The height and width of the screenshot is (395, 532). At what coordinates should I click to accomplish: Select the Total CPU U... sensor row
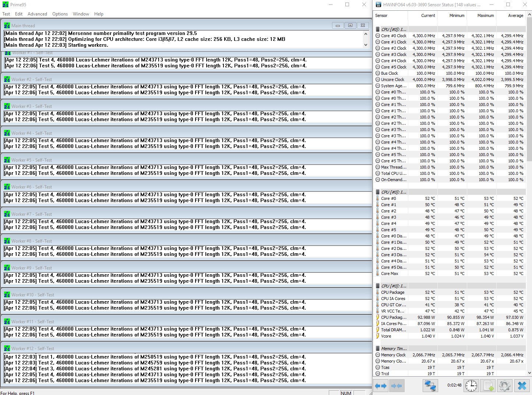pos(450,173)
